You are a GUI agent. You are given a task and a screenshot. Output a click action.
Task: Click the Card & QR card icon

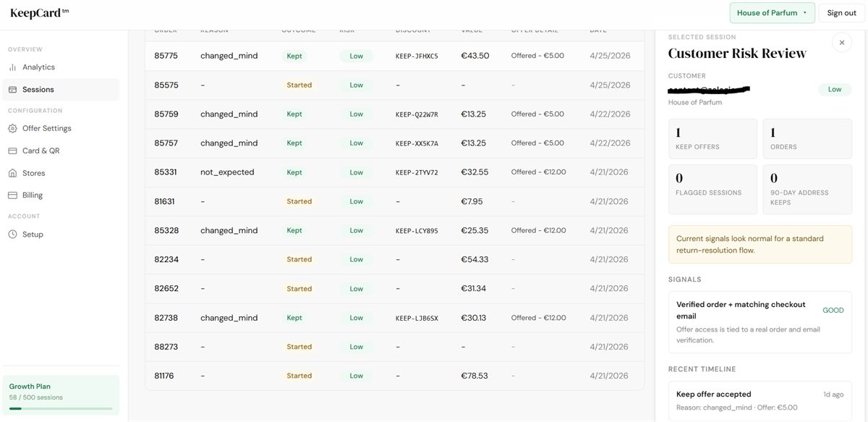pos(12,151)
